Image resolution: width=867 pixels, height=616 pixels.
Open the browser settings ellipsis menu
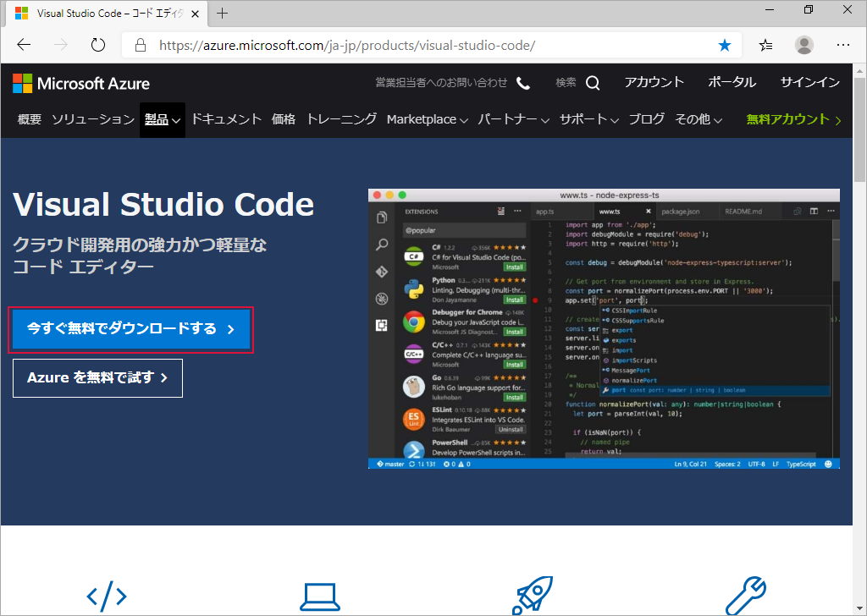click(843, 46)
